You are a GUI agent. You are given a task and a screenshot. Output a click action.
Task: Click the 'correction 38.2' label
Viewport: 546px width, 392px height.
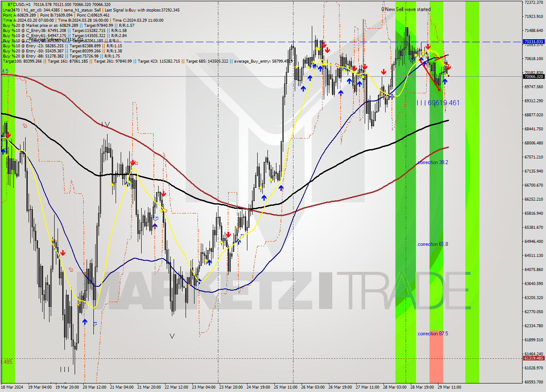pyautogui.click(x=433, y=162)
